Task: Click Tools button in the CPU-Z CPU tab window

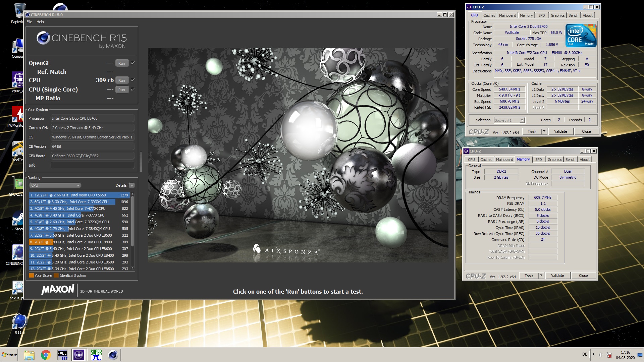Action: pos(532,131)
